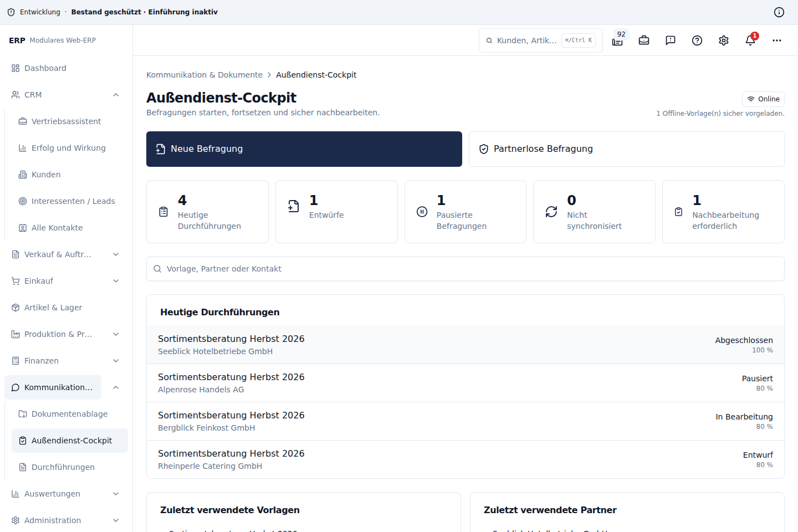Click the Kommunikation & Dokumente breadcrumb
The height and width of the screenshot is (532, 798).
204,75
